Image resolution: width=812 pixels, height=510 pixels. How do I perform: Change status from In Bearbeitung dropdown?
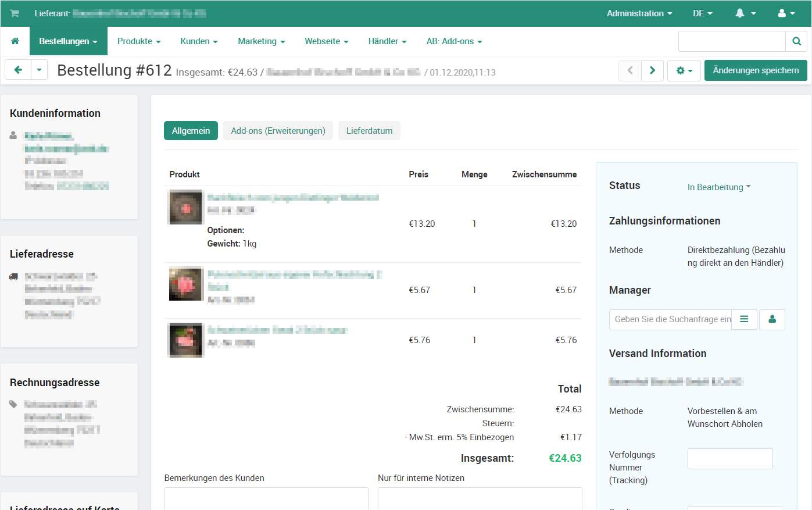(x=719, y=187)
